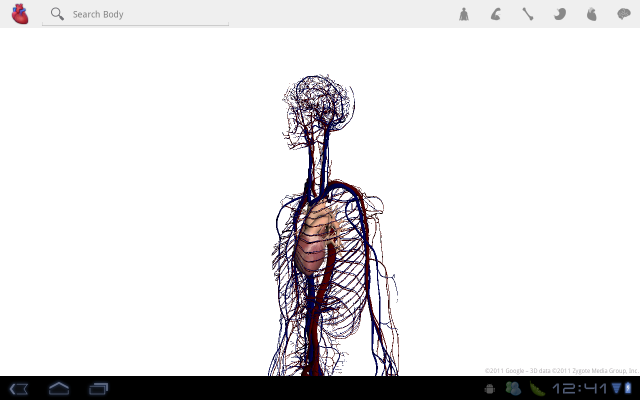
Task: Toggle the stomach organs layer icon
Action: click(x=560, y=14)
